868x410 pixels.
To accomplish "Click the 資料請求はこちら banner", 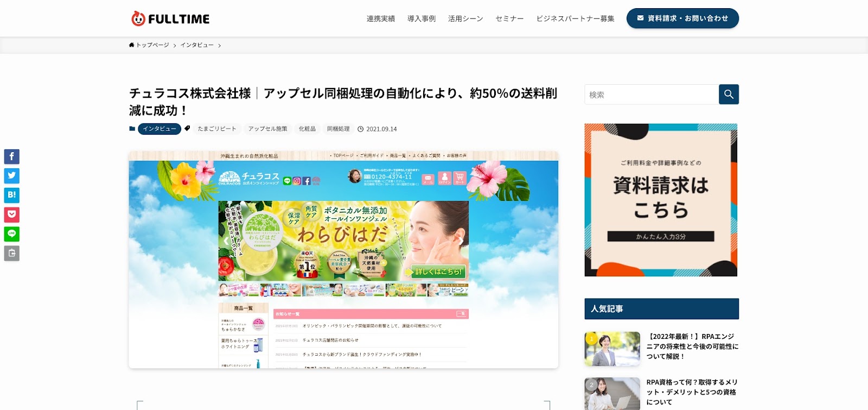I will 661,200.
